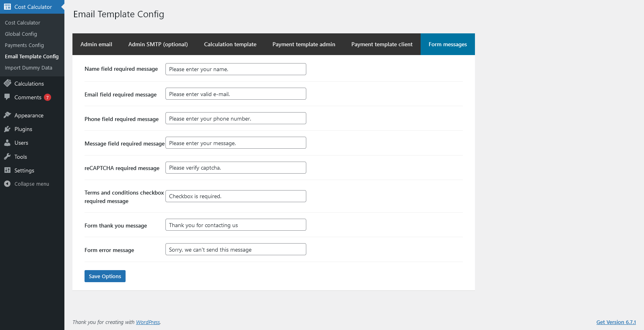The height and width of the screenshot is (330, 644).
Task: Focus the Name field required message input
Action: (235, 69)
